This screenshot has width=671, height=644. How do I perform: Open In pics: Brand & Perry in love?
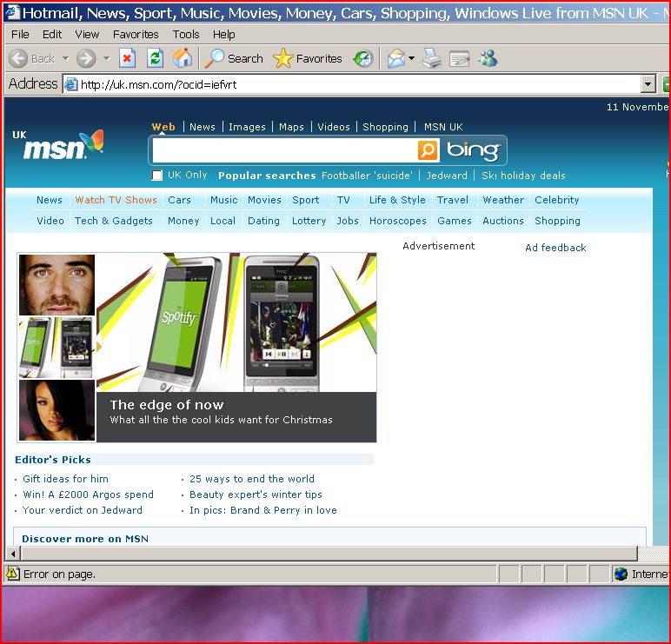263,510
